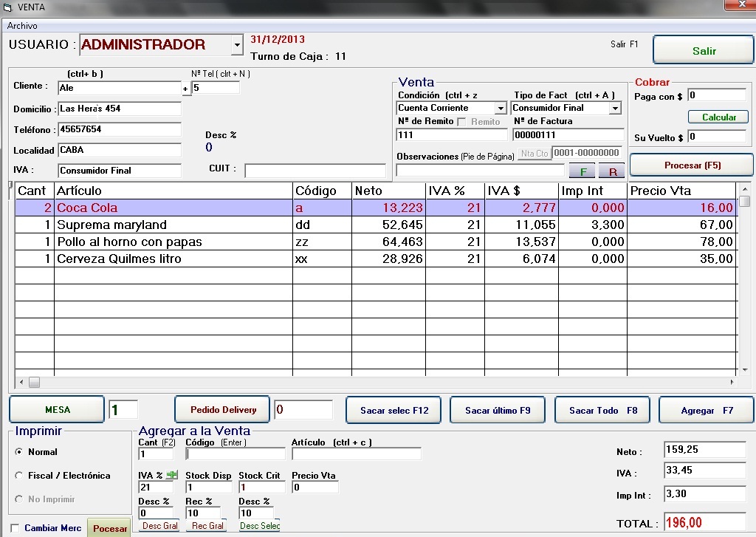Click the Neto total field 159,25
This screenshot has height=537, width=756.
705,450
